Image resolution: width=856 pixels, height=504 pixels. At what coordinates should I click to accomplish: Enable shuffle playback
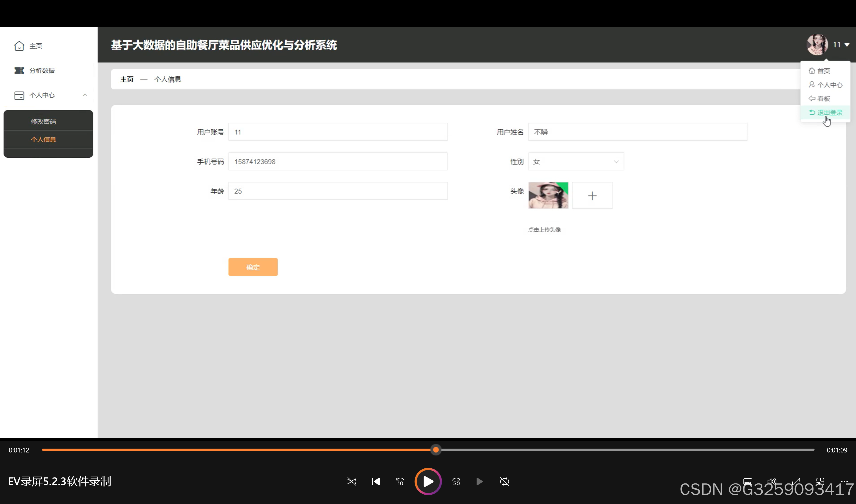pyautogui.click(x=352, y=482)
